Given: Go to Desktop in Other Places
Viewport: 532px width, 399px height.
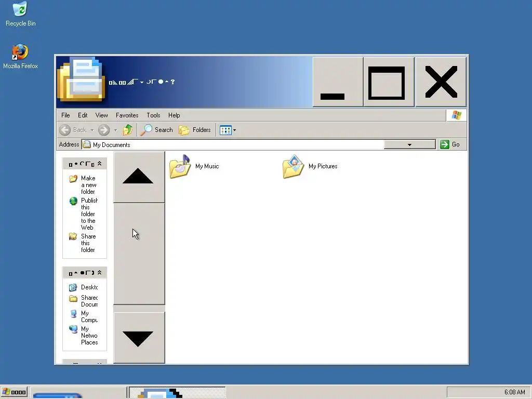Looking at the screenshot, I should [x=89, y=287].
